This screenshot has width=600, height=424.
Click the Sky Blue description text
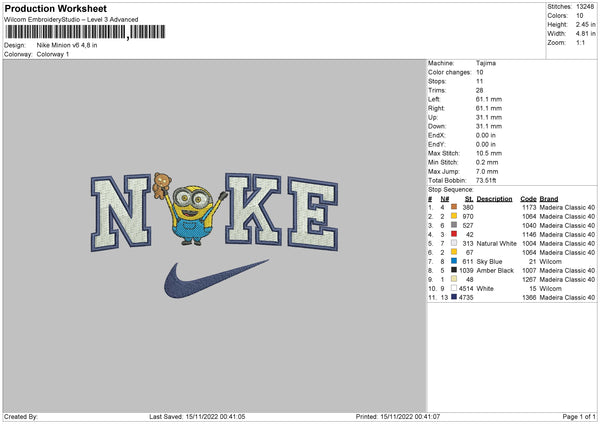[489, 261]
